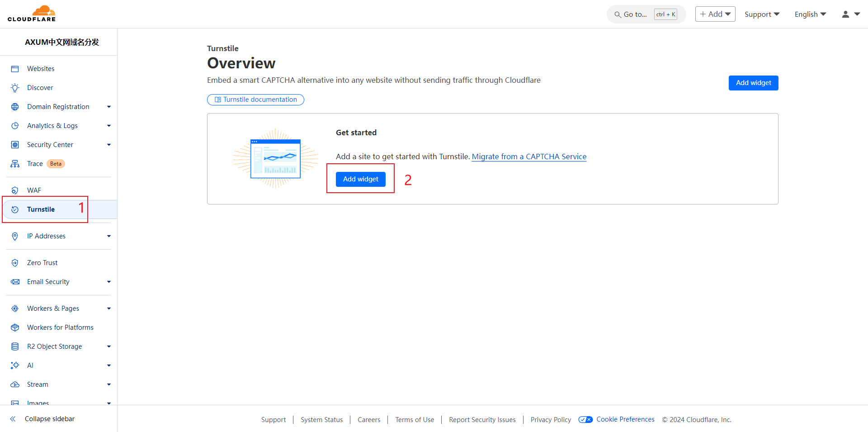Image resolution: width=868 pixels, height=432 pixels.
Task: Expand the Analytics & Logs submenu arrow
Action: click(x=109, y=126)
